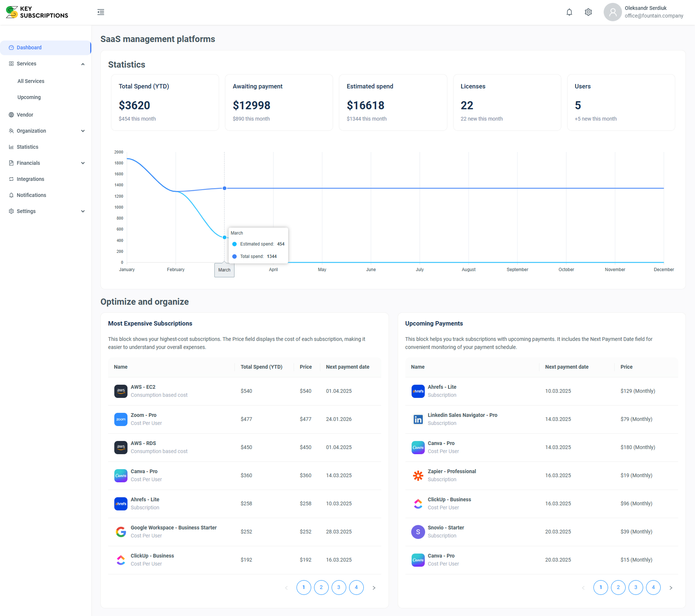Click Snovio - Starter row name
Image resolution: width=695 pixels, height=616 pixels.
click(x=446, y=528)
